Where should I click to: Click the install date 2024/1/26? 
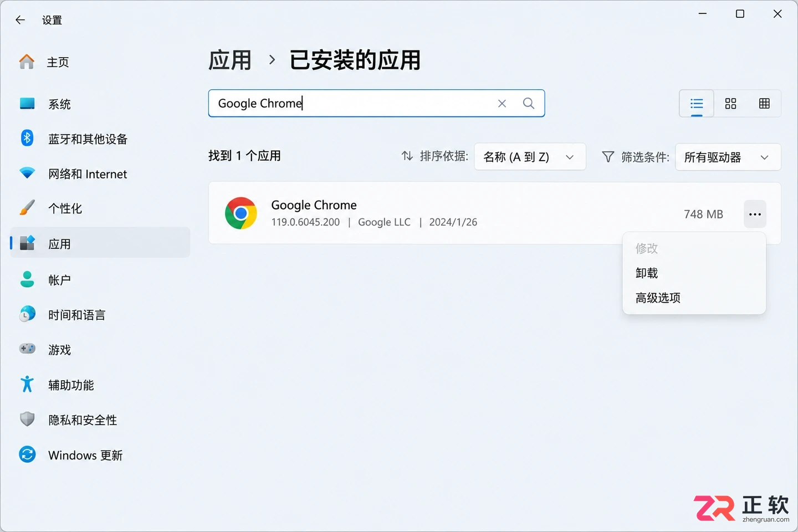pos(453,222)
